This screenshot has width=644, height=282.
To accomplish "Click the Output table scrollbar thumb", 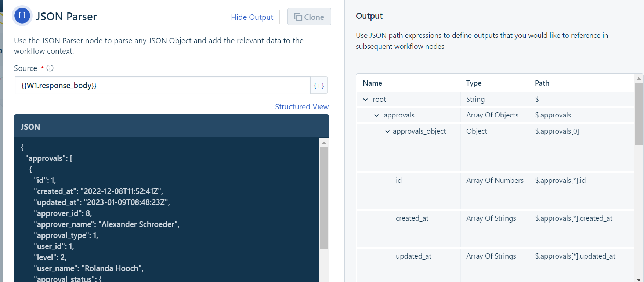I will [639, 113].
